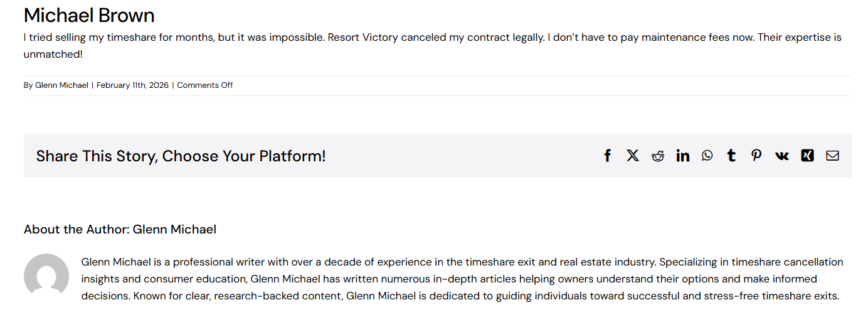Click the author biography paragraph
Screen dimensions: 868x322
[x=463, y=279]
